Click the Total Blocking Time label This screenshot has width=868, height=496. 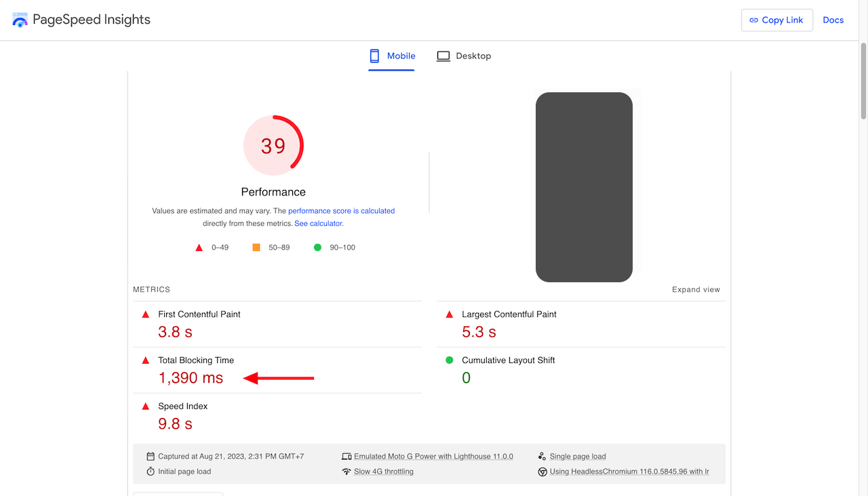tap(196, 360)
